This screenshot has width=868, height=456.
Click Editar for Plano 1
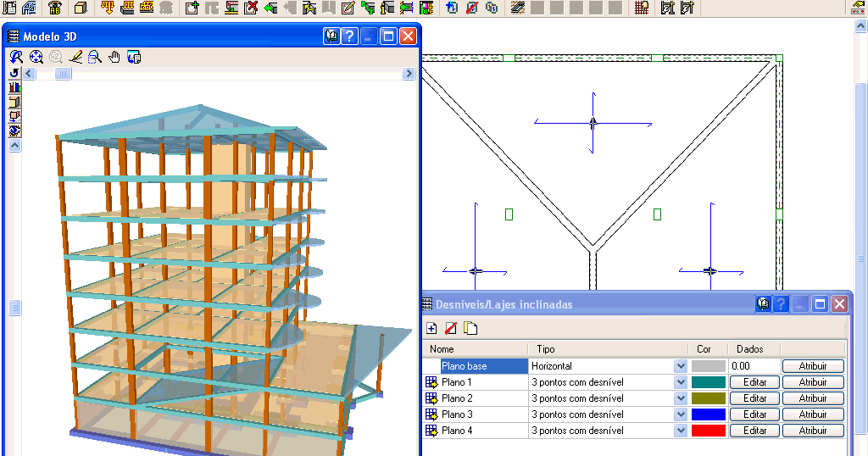(x=754, y=382)
